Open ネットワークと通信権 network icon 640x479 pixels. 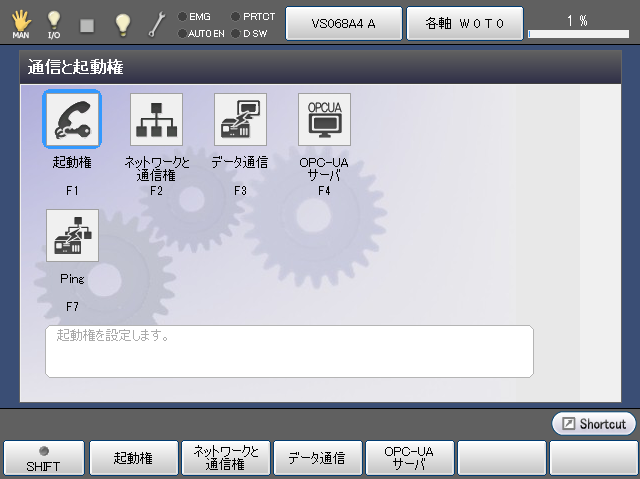pos(156,119)
